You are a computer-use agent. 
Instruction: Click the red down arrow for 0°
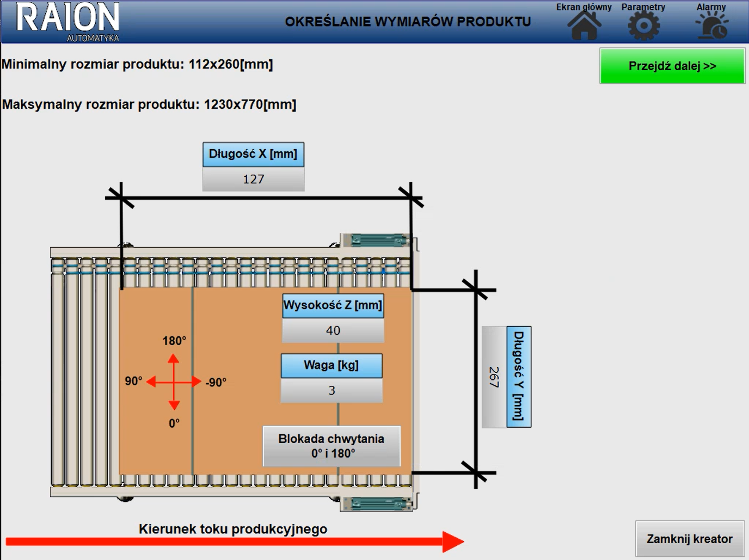174,404
